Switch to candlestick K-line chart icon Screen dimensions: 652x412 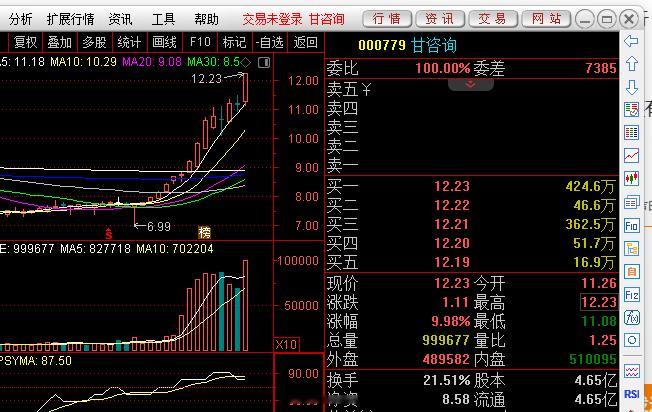(x=632, y=179)
